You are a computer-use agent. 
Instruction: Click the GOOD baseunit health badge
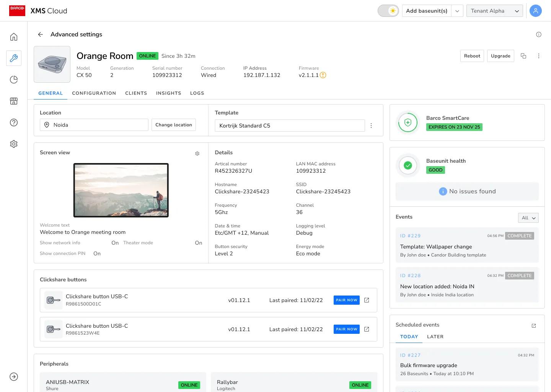(435, 170)
